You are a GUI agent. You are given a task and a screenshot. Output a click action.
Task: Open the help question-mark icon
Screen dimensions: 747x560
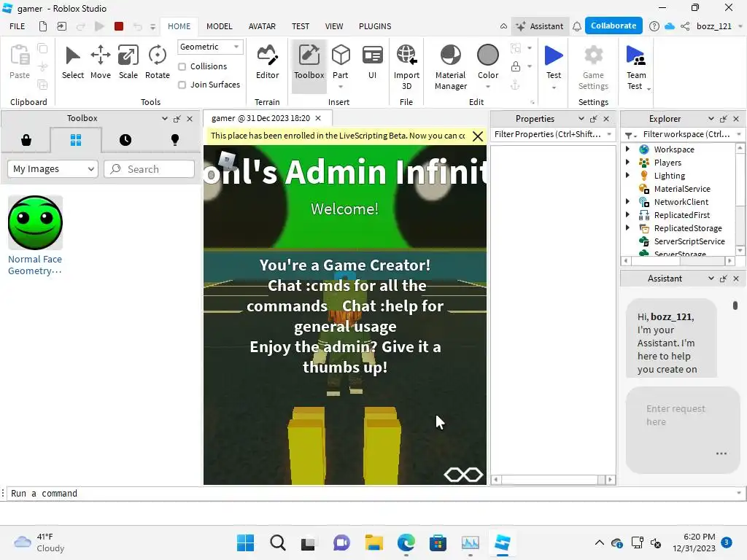point(654,26)
